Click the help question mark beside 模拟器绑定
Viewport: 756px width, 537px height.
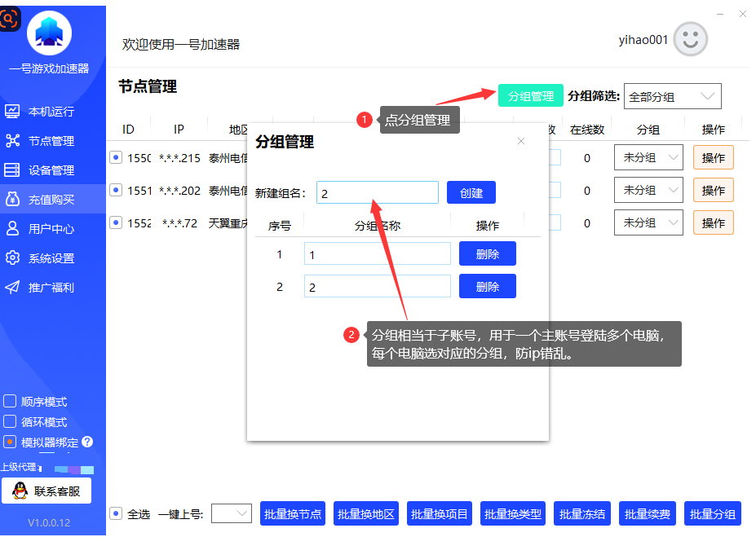point(87,442)
